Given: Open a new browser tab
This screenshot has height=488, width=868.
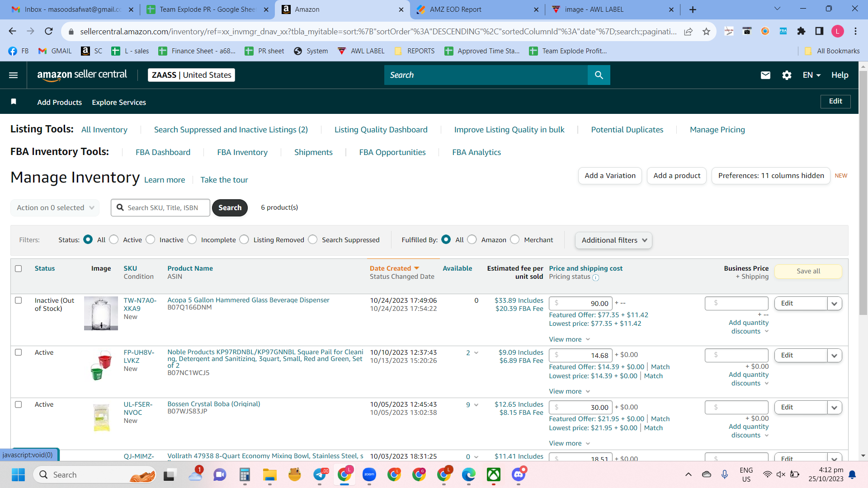Looking at the screenshot, I should [693, 9].
